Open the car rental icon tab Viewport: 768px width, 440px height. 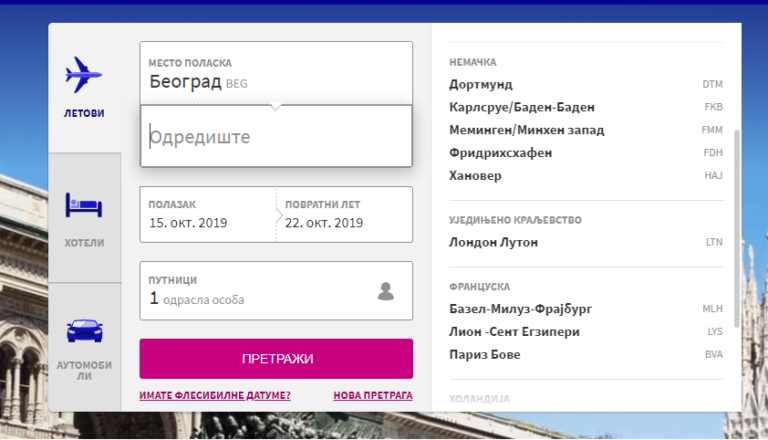click(x=84, y=330)
